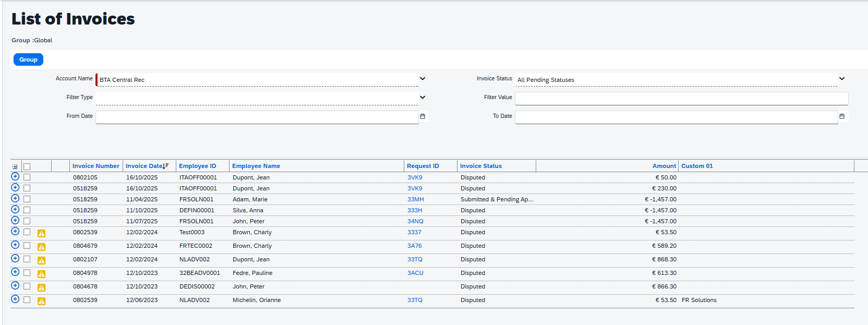Click the plus icon for employee Test0003 row

point(15,231)
